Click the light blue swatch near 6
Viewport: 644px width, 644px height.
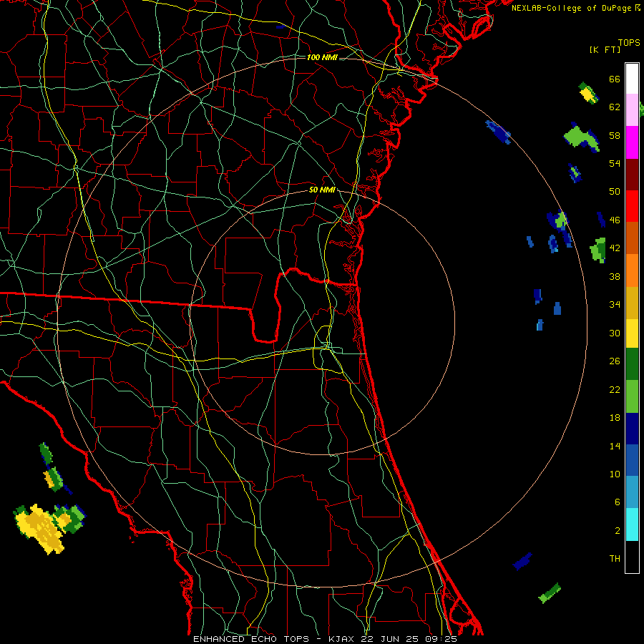point(632,492)
